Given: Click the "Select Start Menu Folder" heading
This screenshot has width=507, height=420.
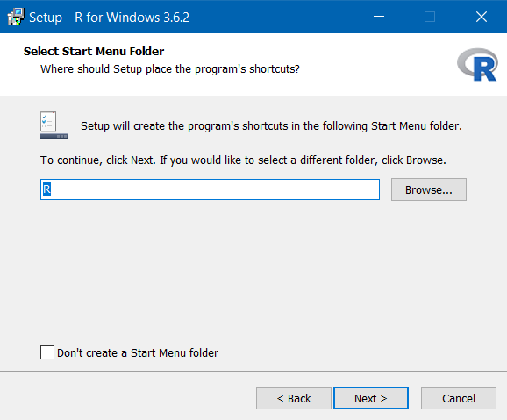Looking at the screenshot, I should tap(94, 51).
